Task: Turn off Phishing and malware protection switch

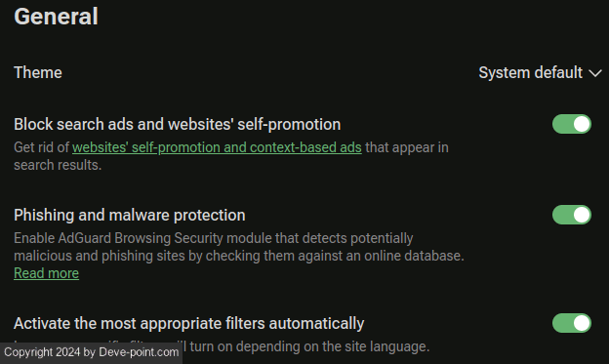Action: coord(572,215)
